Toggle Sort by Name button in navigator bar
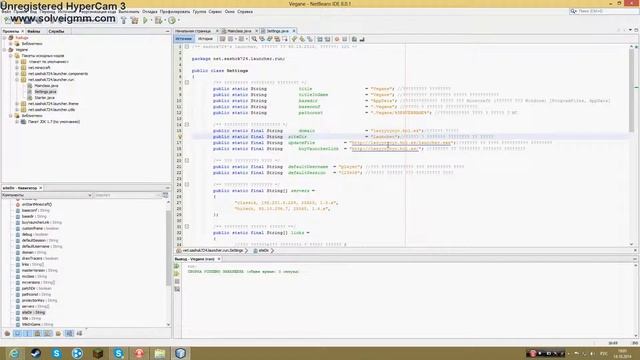Viewport: 640px width, 360px height. click(x=69, y=333)
